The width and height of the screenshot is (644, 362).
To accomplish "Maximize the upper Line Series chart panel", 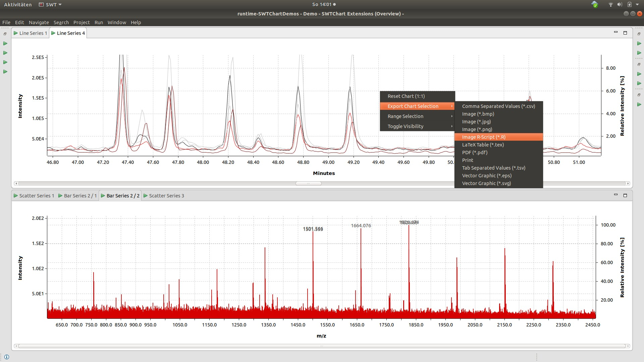I will click(x=625, y=33).
